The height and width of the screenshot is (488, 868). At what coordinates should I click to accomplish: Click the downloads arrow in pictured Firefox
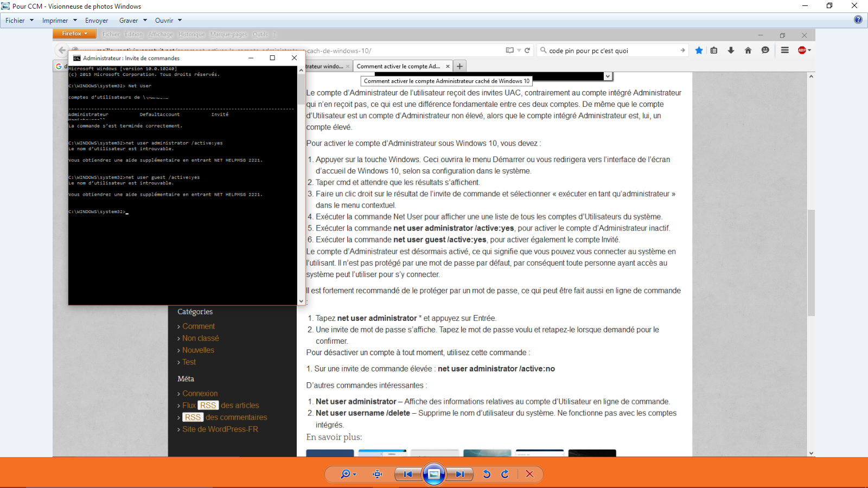731,50
